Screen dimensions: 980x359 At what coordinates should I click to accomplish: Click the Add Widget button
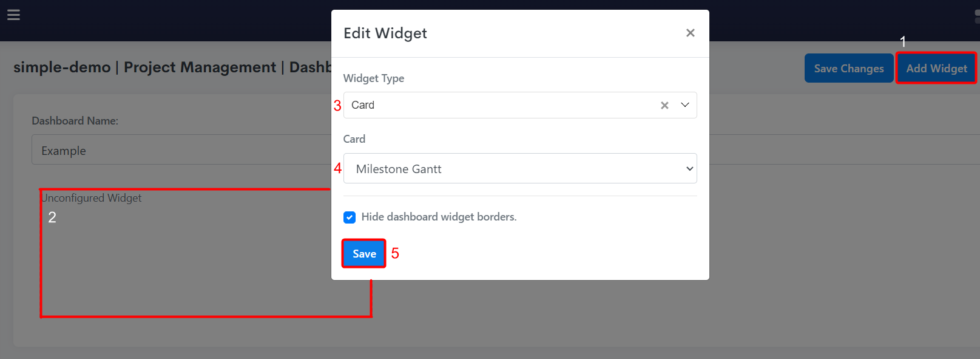[936, 69]
